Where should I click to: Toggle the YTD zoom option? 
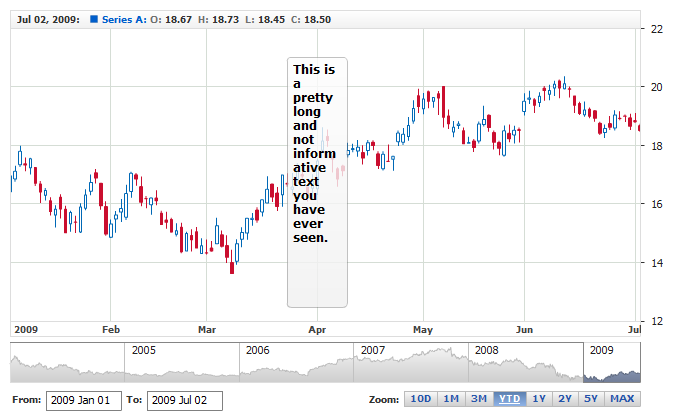509,399
